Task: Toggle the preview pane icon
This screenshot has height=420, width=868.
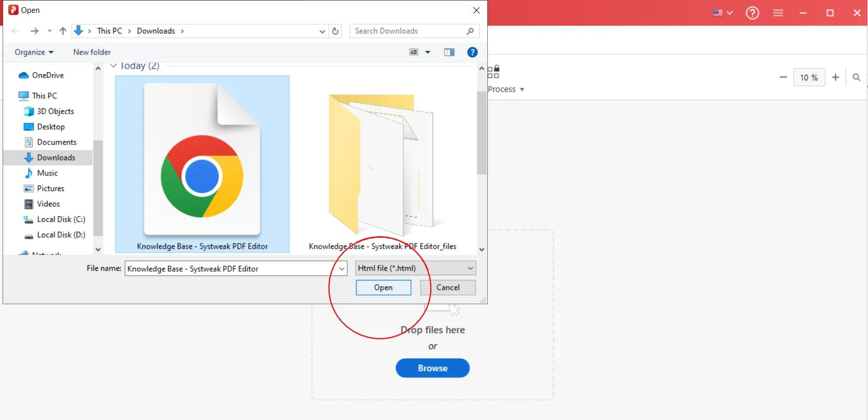Action: 449,52
